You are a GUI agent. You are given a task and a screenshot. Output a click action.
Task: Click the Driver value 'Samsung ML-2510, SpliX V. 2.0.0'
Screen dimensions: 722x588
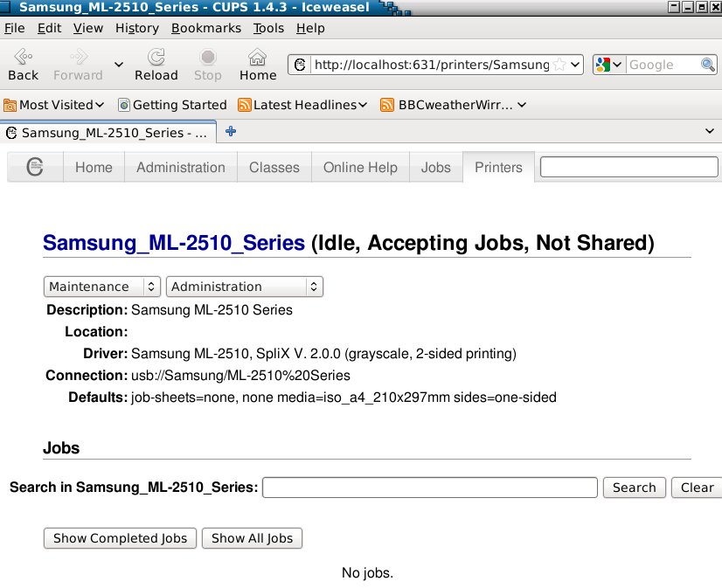pyautogui.click(x=236, y=353)
